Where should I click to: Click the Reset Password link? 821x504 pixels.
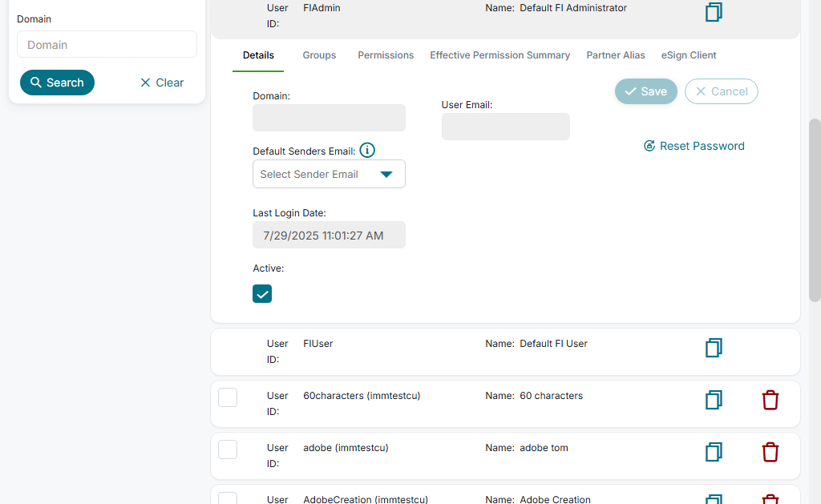pyautogui.click(x=694, y=146)
